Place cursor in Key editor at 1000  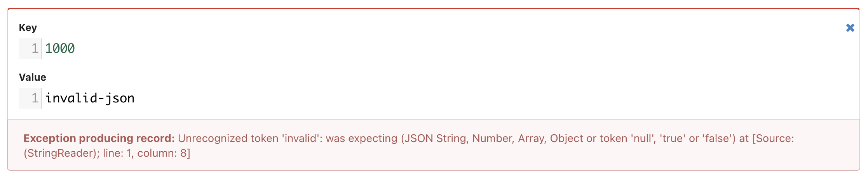pyautogui.click(x=60, y=48)
